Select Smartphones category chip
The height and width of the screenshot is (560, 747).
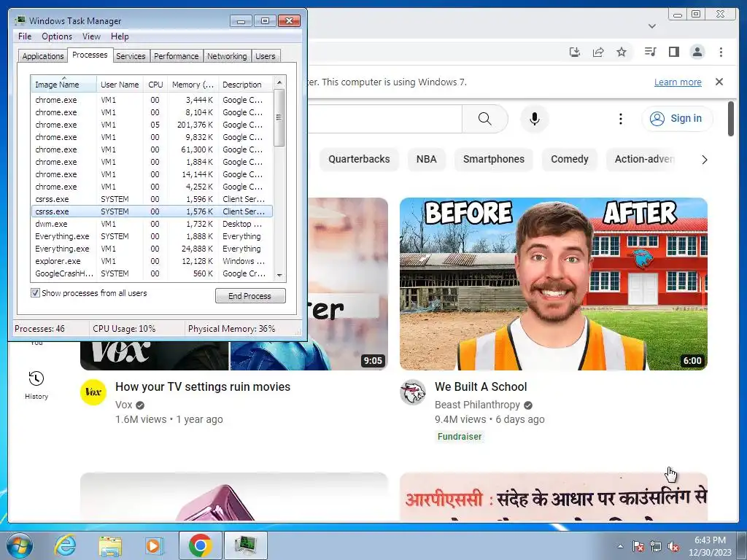494,159
